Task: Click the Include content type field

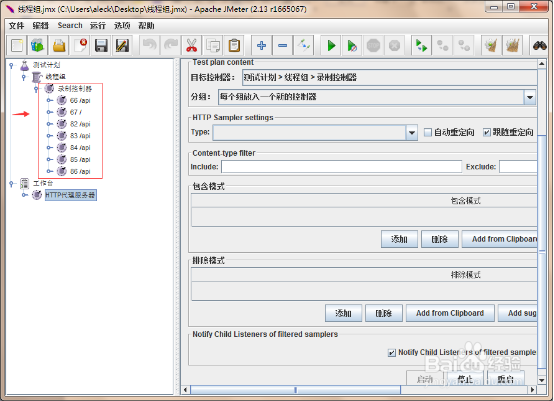Action: (x=341, y=167)
